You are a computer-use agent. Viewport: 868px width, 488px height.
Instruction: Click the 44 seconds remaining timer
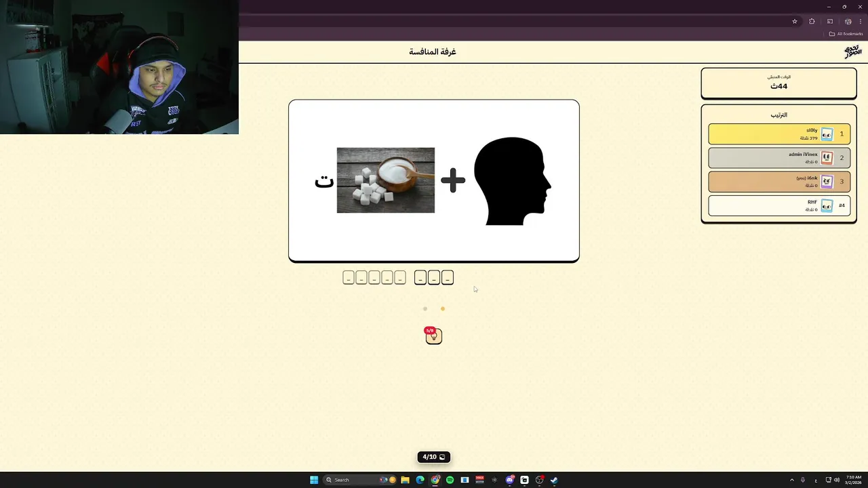click(x=778, y=86)
